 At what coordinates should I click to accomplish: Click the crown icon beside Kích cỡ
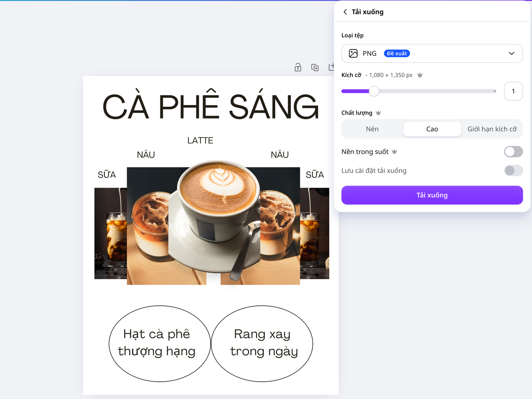click(x=420, y=75)
